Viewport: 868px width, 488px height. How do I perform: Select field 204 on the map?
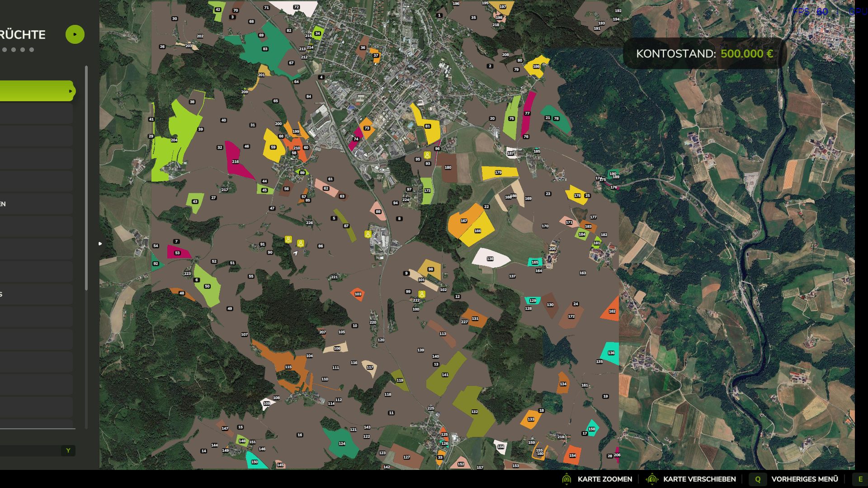pyautogui.click(x=174, y=140)
